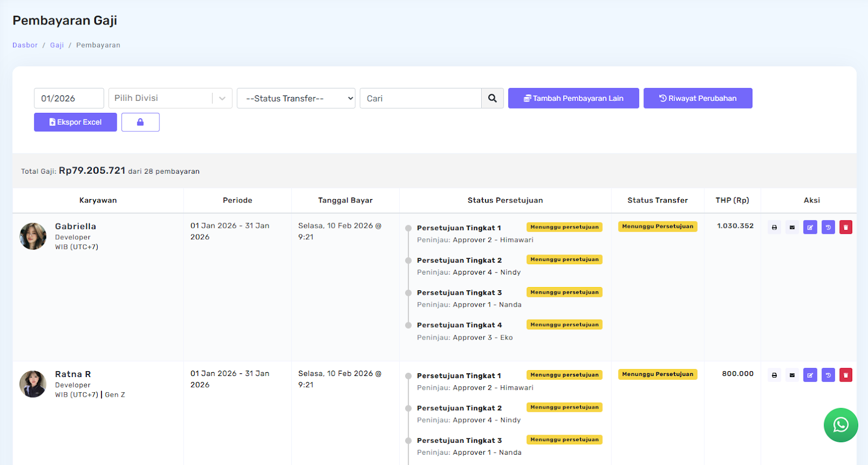Delete Ratna R's payment record

(846, 375)
